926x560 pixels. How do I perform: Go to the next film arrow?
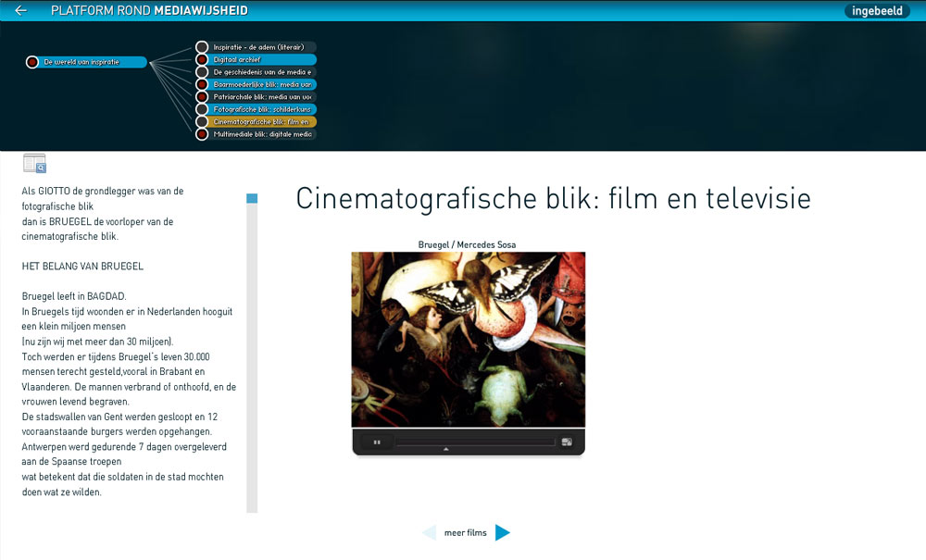[x=502, y=532]
